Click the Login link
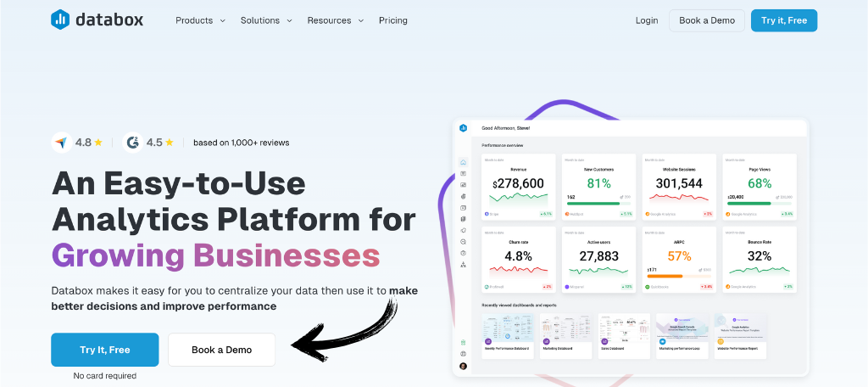 pos(647,20)
